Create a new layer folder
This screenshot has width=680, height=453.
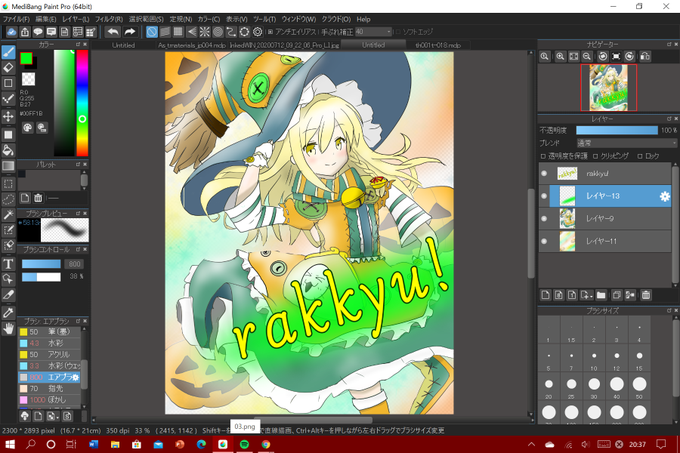[x=601, y=295]
